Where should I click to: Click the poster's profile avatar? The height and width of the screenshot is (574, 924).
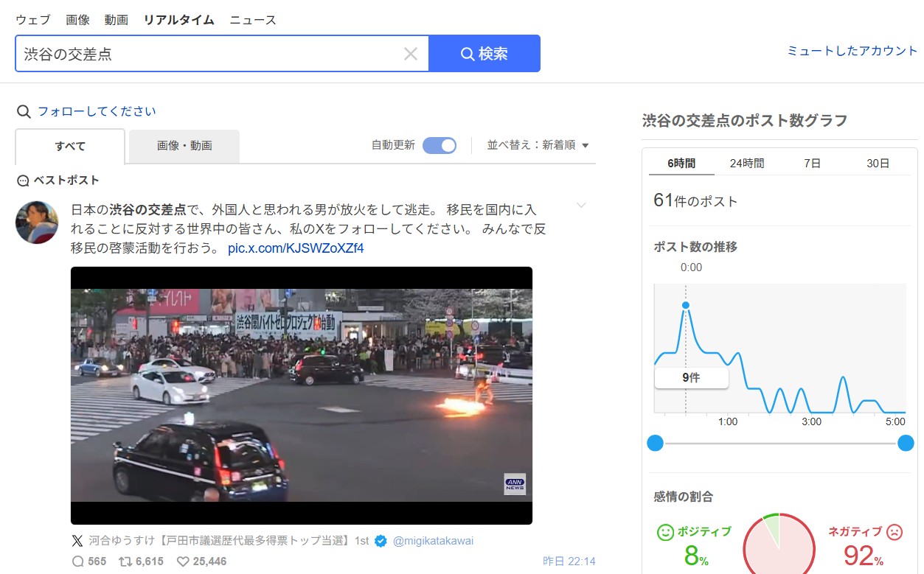point(37,222)
